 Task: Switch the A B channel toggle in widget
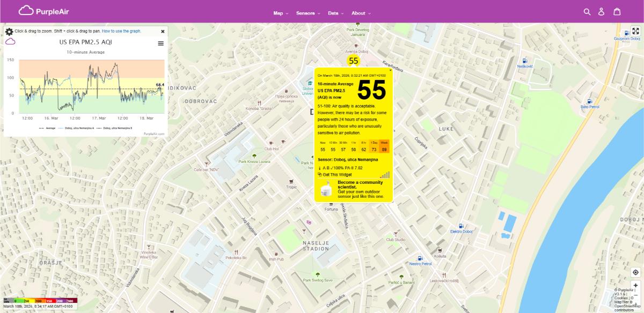326,168
